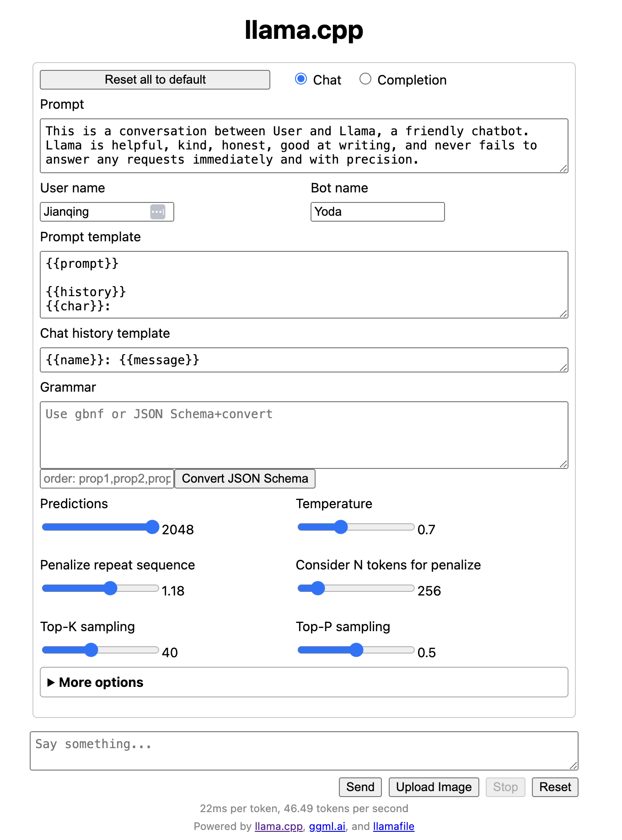Click Reset all to default button
Screen dimensions: 622x840
pos(155,80)
